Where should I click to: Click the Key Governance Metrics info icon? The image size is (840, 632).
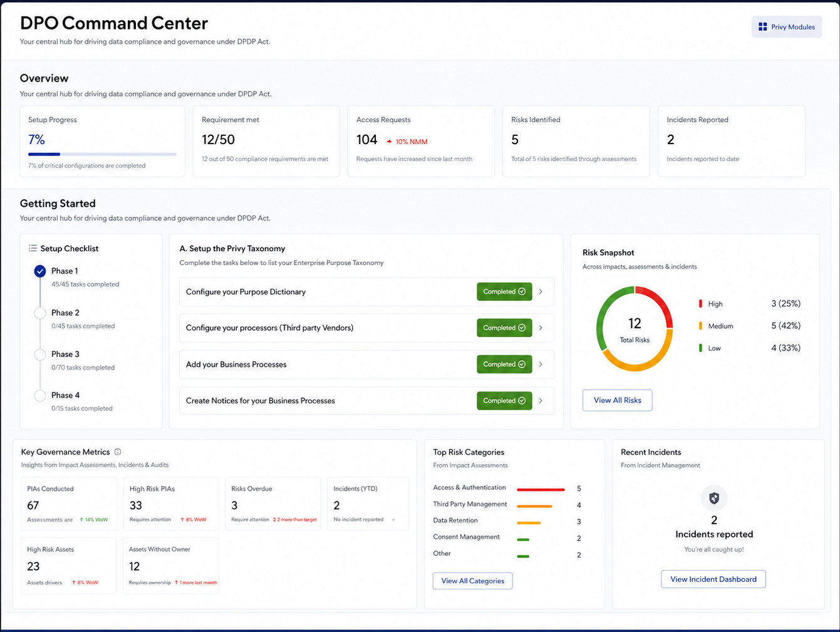click(x=118, y=452)
